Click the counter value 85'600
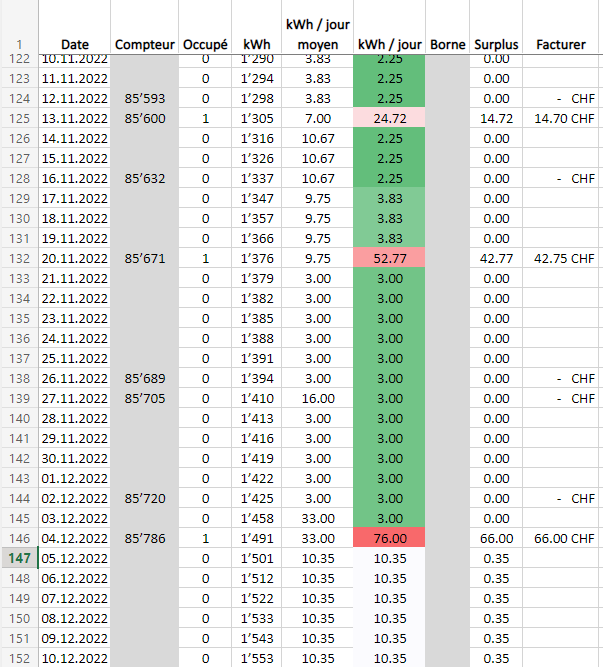This screenshot has height=667, width=603. pos(145,118)
